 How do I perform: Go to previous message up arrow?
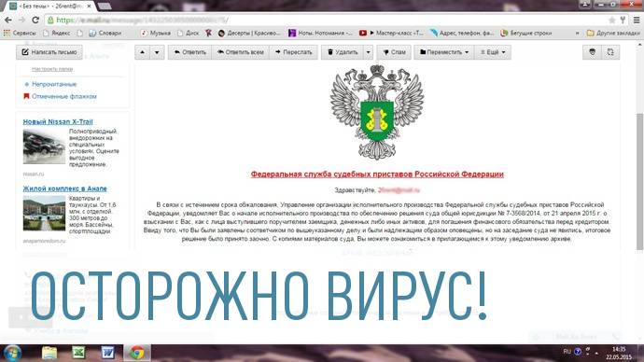(x=142, y=52)
